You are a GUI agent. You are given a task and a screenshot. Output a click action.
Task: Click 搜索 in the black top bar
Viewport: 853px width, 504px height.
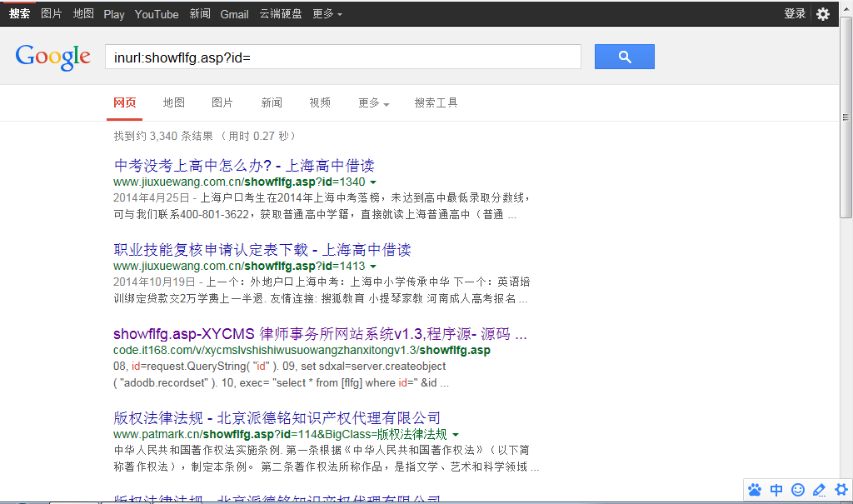point(20,14)
